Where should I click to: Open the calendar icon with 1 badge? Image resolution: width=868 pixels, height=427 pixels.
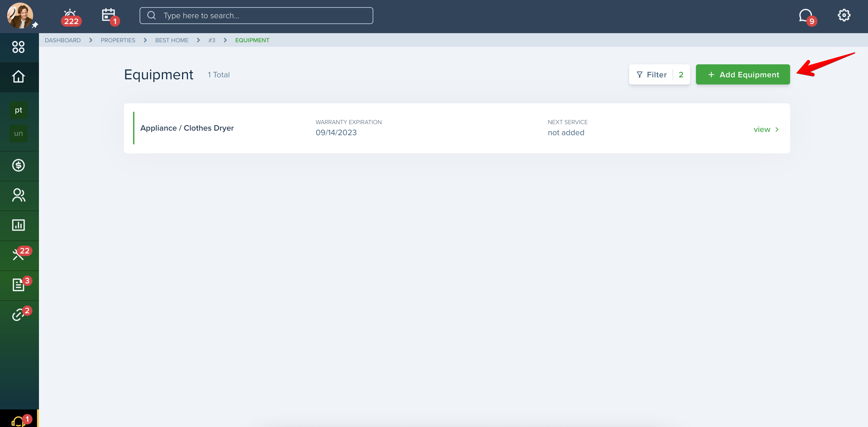click(x=110, y=17)
